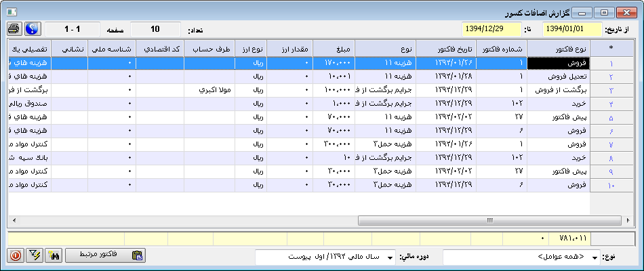Click the red power exit icon
Screen dimensions: 644x271
pos(14,255)
